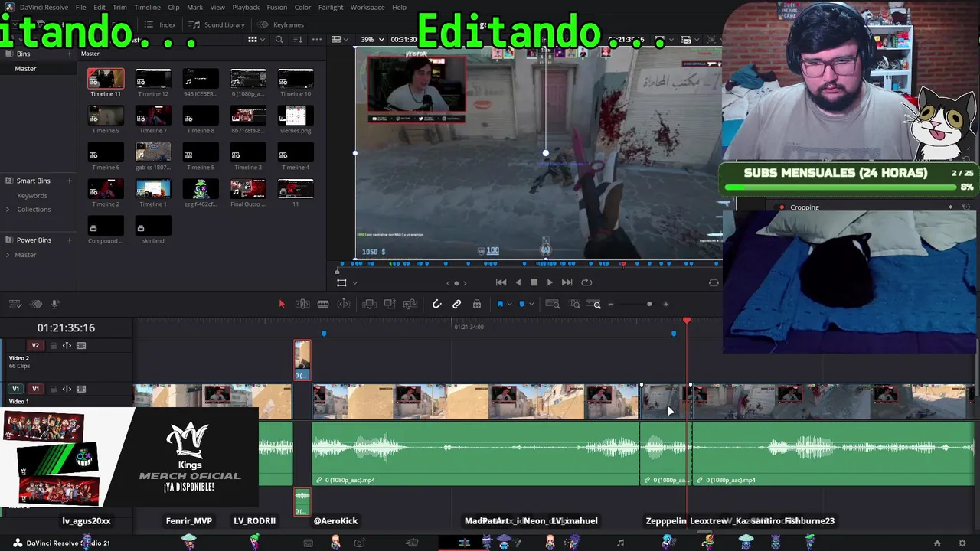Toggle Loop playback in the viewer
The height and width of the screenshot is (551, 980).
(x=587, y=282)
